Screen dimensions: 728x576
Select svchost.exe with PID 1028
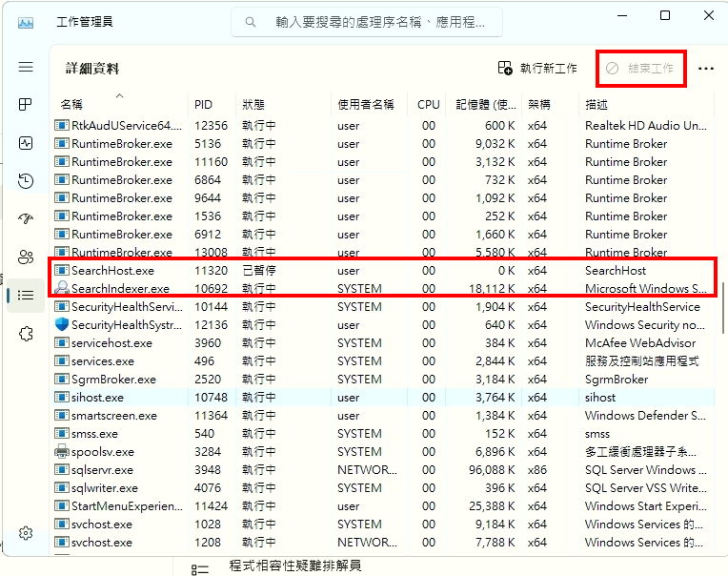pos(383,524)
